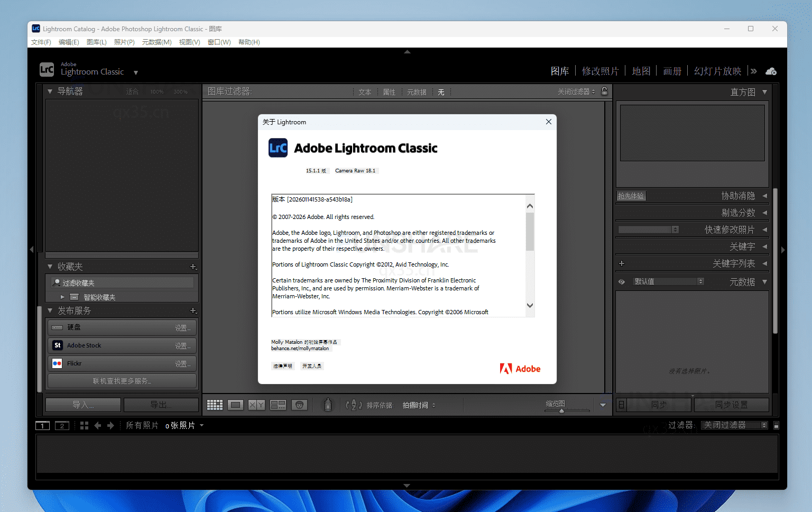Click the filter lock icon
The width and height of the screenshot is (812, 512).
605,91
